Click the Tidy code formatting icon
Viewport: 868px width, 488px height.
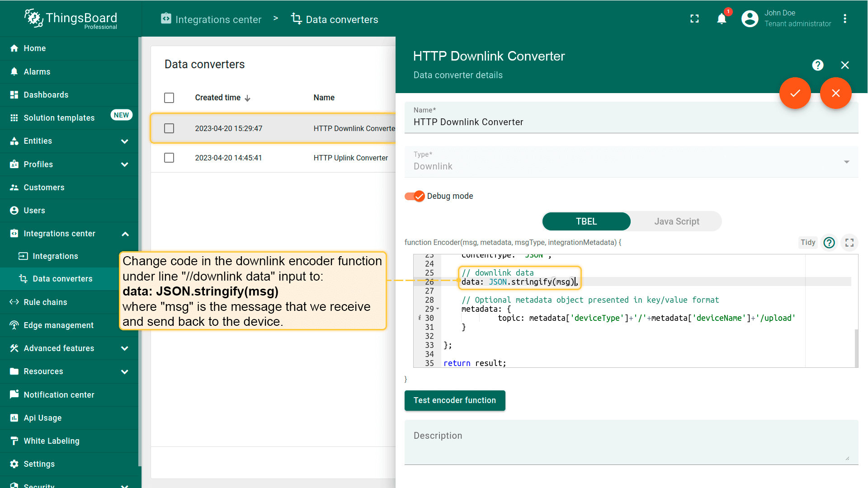tap(808, 243)
